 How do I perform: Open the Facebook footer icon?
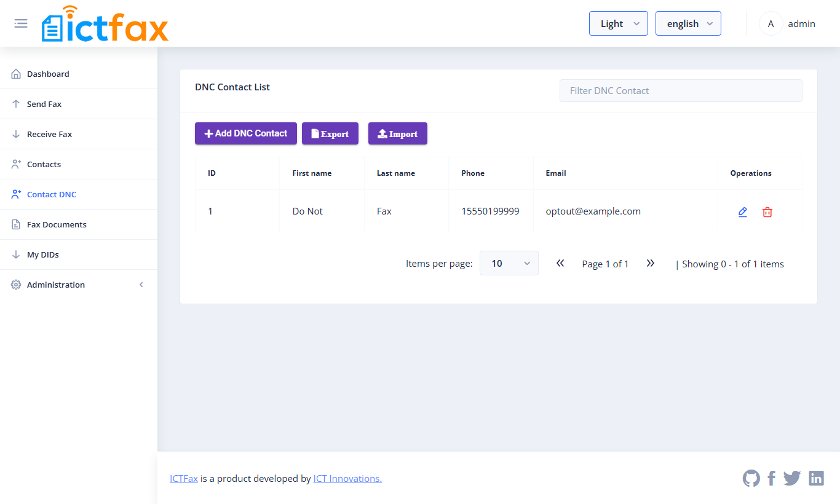772,478
